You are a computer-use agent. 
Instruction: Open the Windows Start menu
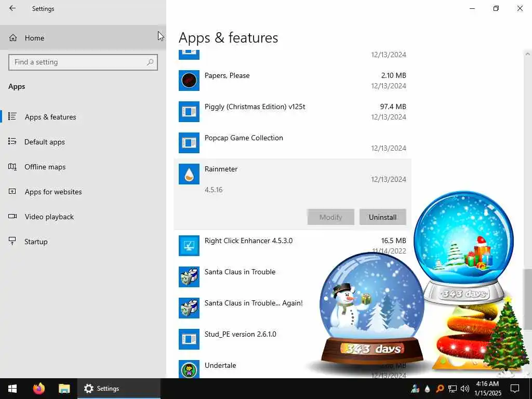[x=12, y=389]
